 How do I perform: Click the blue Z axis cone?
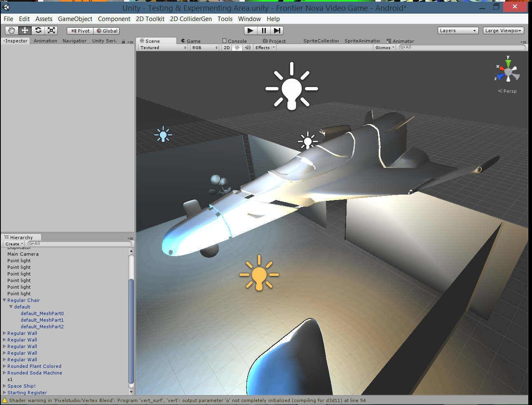coord(501,76)
